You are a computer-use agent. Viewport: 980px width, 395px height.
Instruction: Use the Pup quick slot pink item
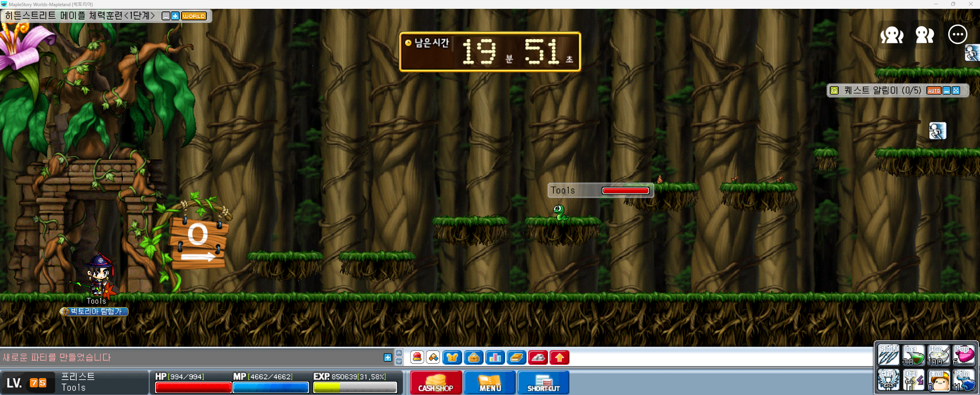pyautogui.click(x=964, y=355)
